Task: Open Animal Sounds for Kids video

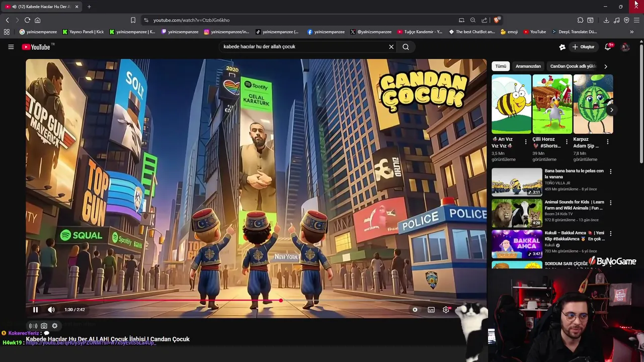Action: tap(517, 213)
